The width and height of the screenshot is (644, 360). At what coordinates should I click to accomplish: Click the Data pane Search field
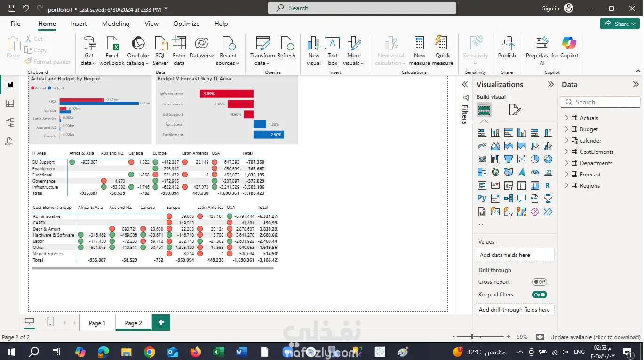point(600,102)
